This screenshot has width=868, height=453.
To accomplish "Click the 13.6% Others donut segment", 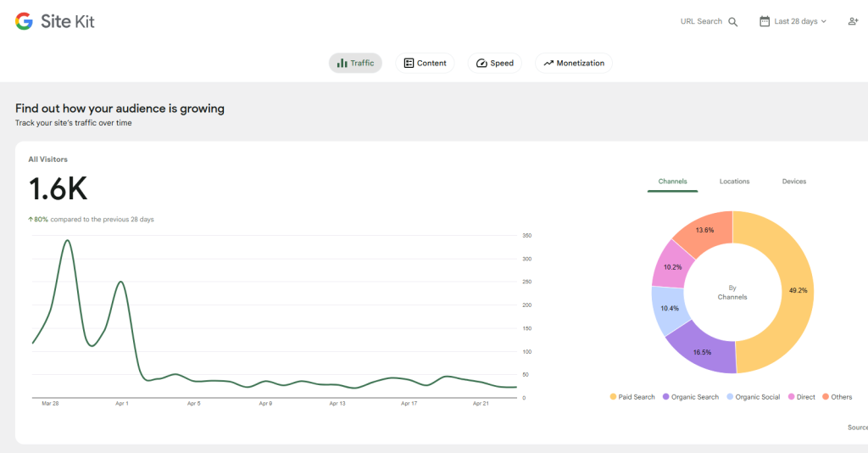I will (x=704, y=230).
